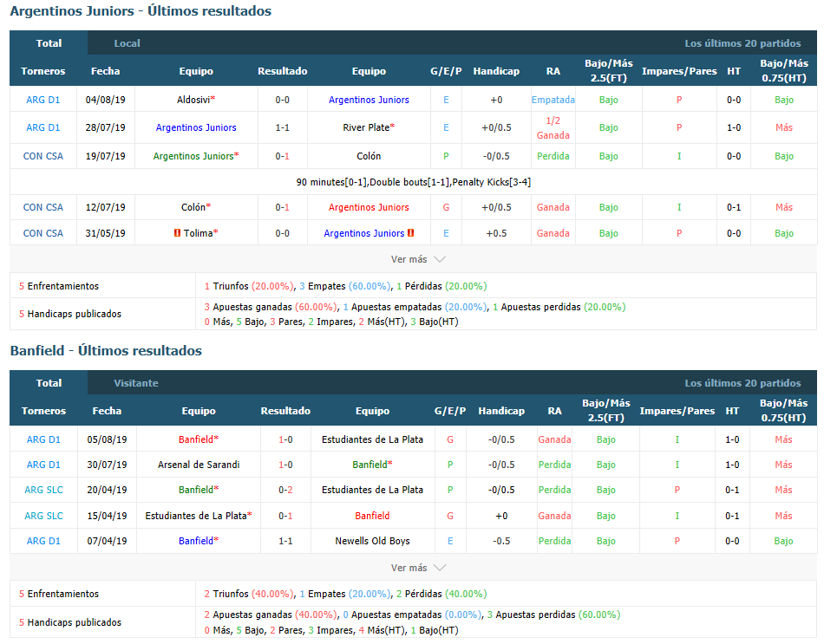This screenshot has height=644, width=824.
Task: Click the Arsenal de Sarandi team name
Action: pyautogui.click(x=199, y=465)
